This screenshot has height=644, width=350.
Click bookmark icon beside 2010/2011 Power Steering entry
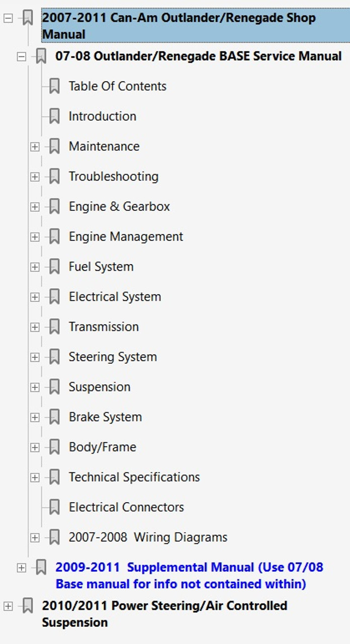pos(28,606)
